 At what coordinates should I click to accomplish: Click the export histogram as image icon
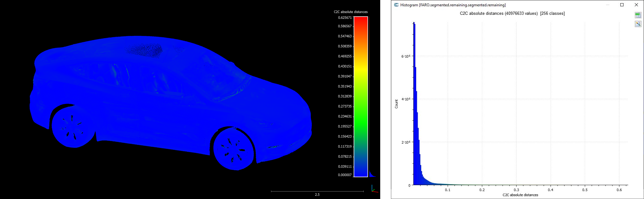click(x=638, y=24)
